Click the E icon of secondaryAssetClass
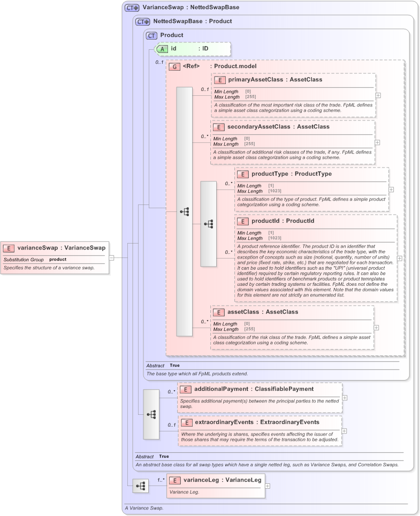 (219, 127)
